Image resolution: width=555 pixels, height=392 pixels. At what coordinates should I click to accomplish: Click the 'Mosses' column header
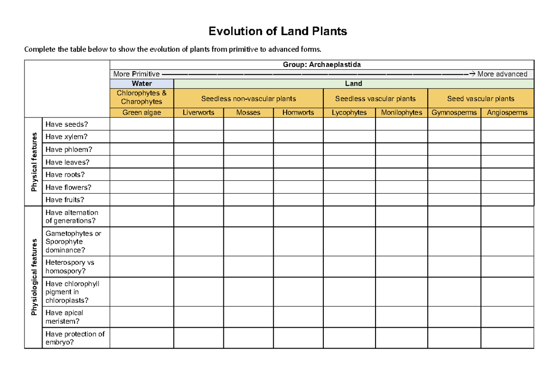pos(249,112)
